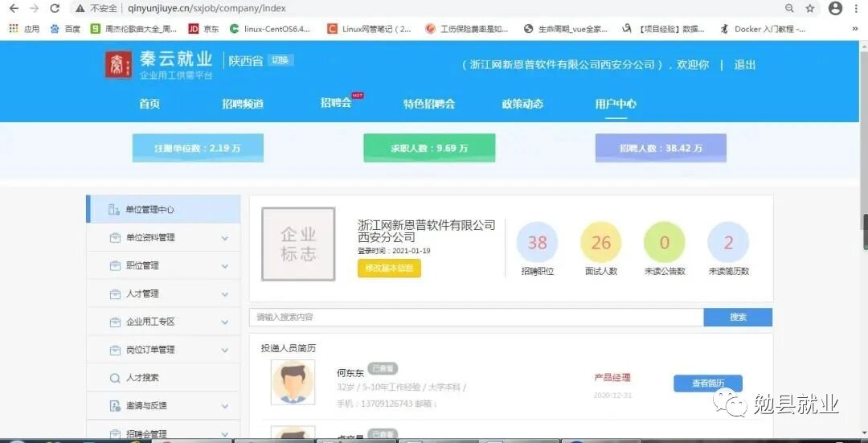Expand the 人才管理 sidebar section

tap(163, 294)
